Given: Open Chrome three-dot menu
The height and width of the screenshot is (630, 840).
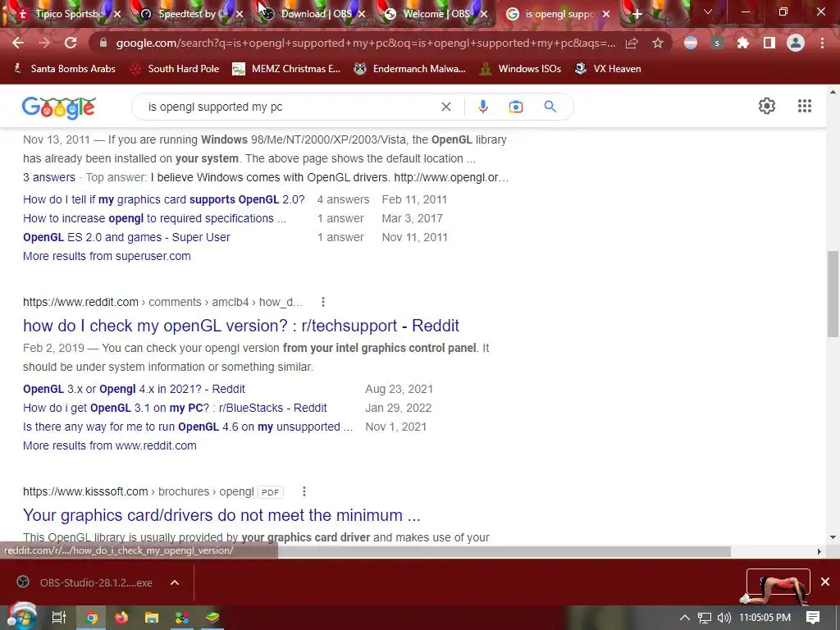Looking at the screenshot, I should pyautogui.click(x=822, y=43).
